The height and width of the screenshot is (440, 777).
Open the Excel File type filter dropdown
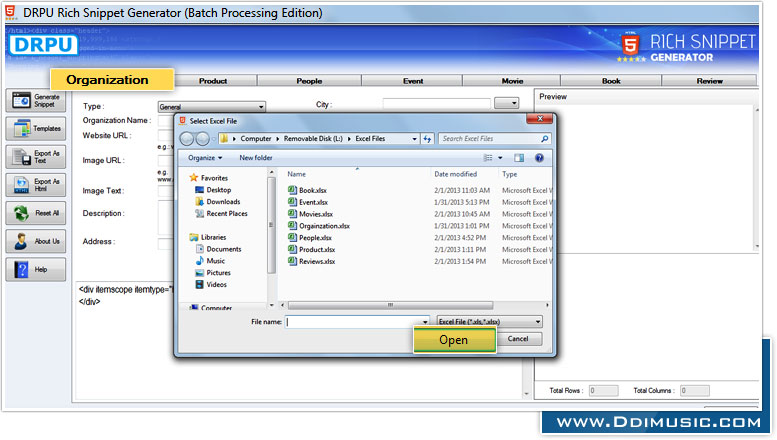[x=490, y=322]
